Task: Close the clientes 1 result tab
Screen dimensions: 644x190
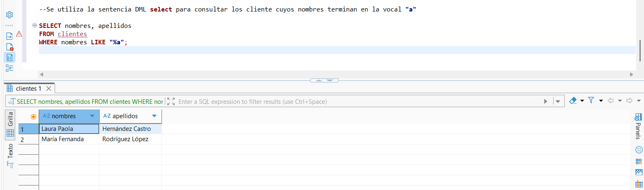Action: point(48,88)
